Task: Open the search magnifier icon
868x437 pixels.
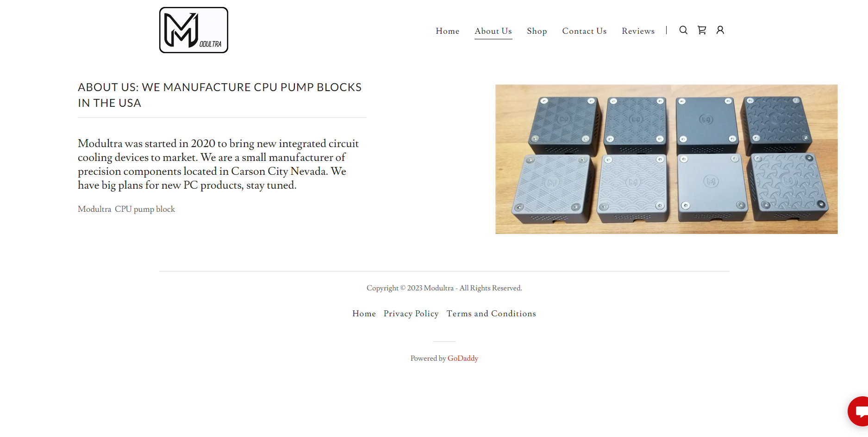Action: point(683,30)
